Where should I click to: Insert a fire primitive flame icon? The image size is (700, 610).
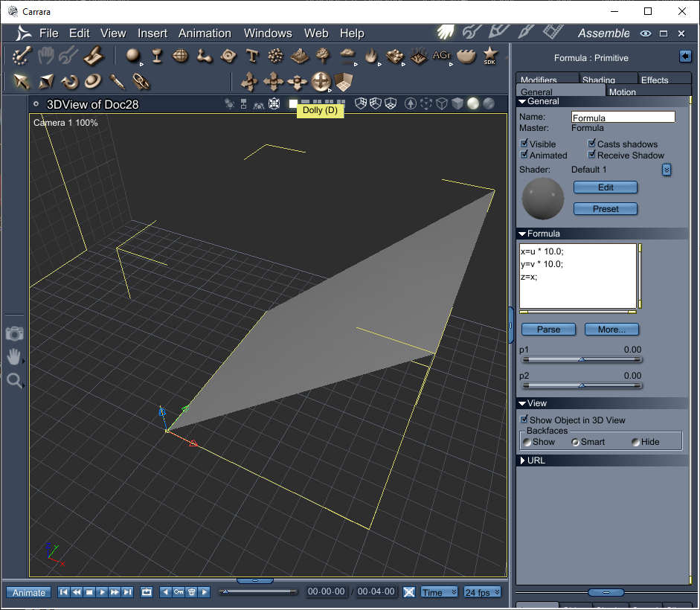370,56
